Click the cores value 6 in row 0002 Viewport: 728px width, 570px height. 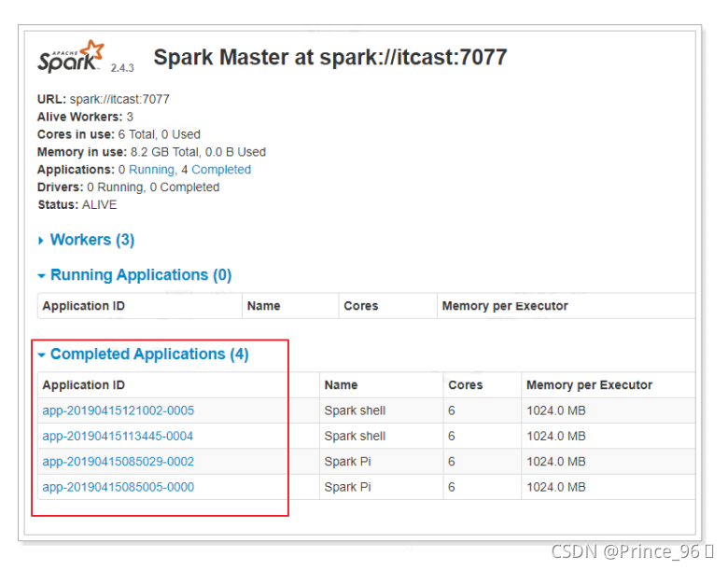452,462
